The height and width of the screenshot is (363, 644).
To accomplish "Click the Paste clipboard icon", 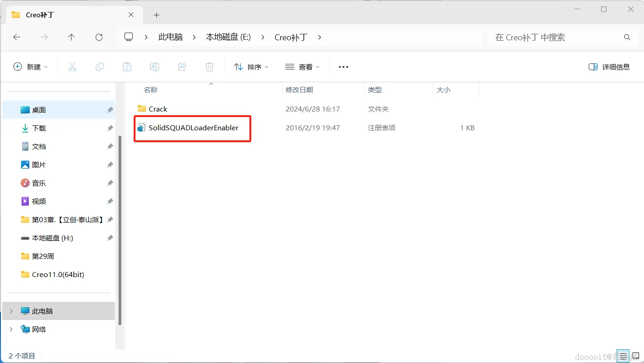I will pyautogui.click(x=127, y=67).
